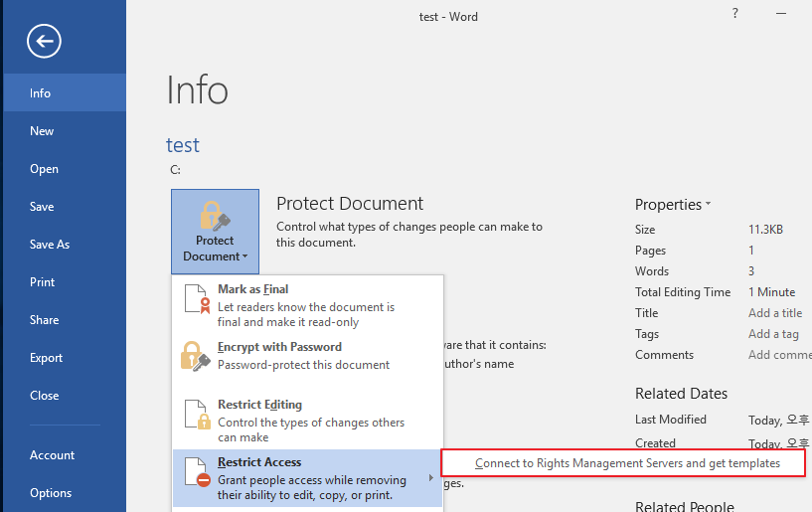Image resolution: width=812 pixels, height=512 pixels.
Task: Open the Print section
Action: pyautogui.click(x=65, y=282)
